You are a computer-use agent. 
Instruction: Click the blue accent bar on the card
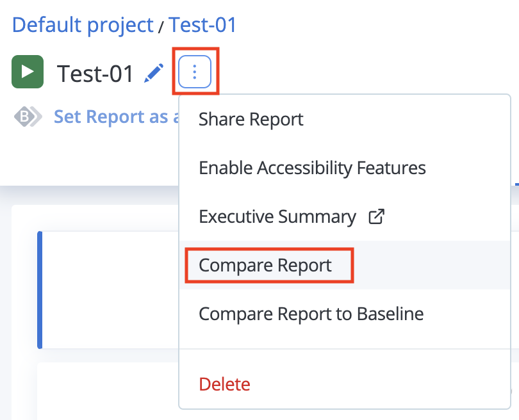(40, 290)
